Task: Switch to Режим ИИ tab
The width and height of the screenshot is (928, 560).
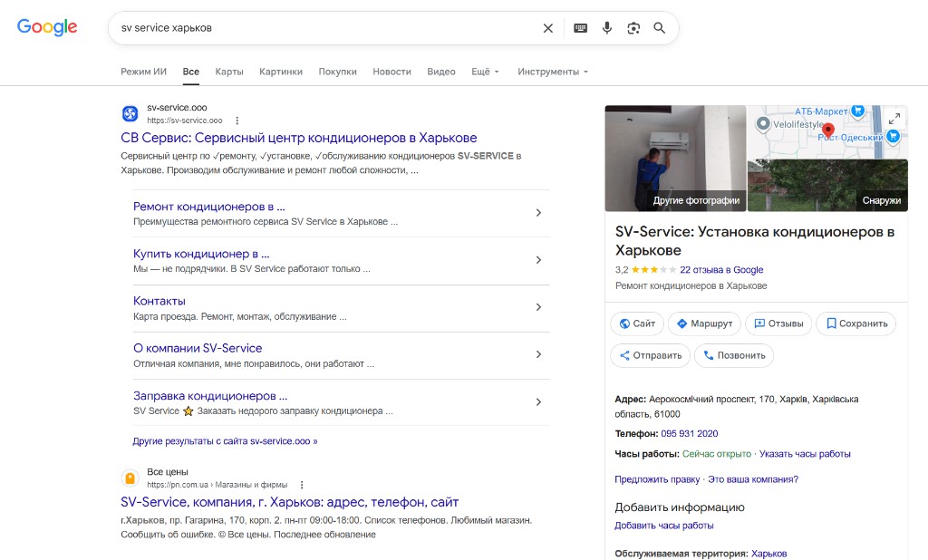Action: [144, 72]
